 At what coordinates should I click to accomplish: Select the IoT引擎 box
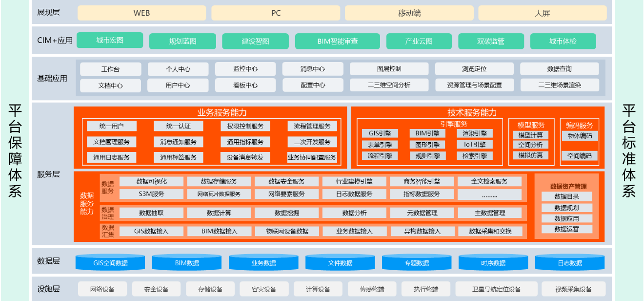(x=475, y=145)
